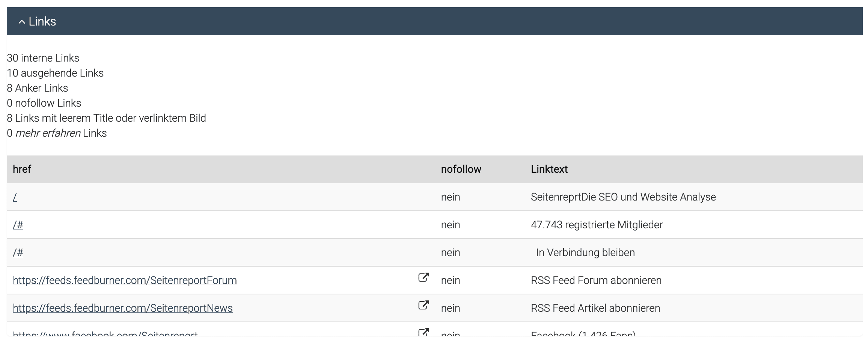Open the SeitenreportForum feedburner link

click(x=125, y=280)
